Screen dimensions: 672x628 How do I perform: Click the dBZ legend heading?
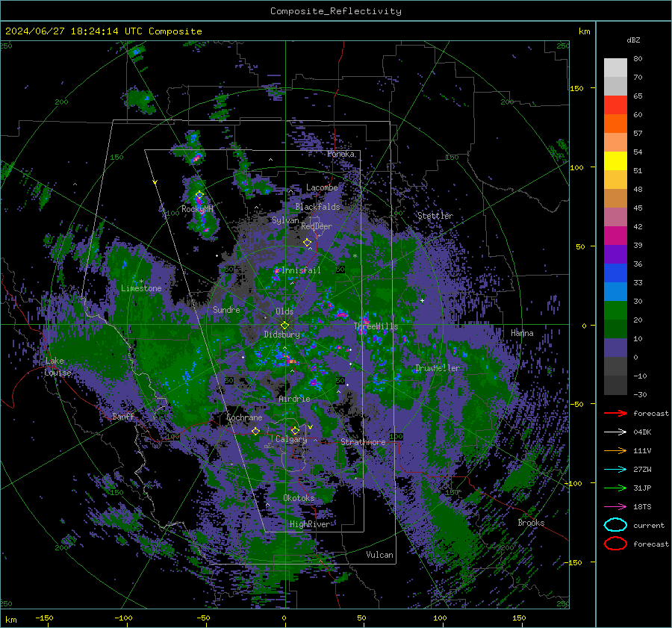[633, 40]
